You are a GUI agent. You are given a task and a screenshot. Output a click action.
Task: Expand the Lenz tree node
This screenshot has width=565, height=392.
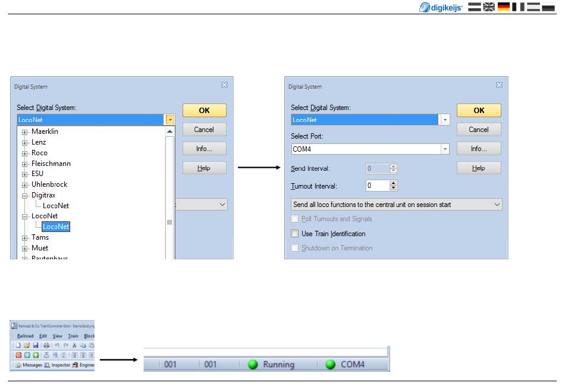[24, 143]
